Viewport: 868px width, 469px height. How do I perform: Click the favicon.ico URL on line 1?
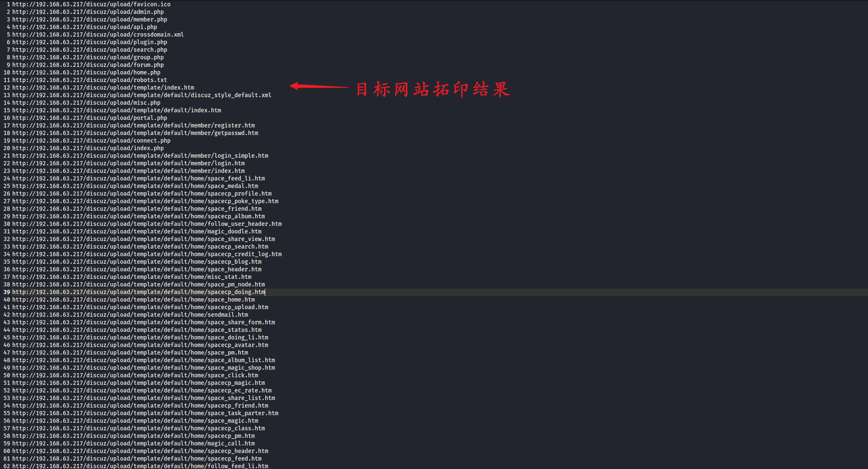(x=91, y=4)
